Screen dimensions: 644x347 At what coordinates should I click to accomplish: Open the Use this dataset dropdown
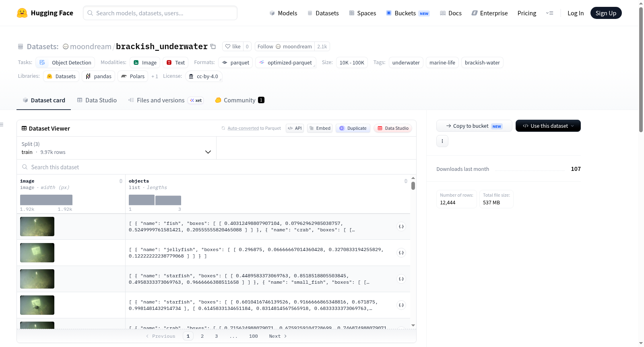[548, 126]
